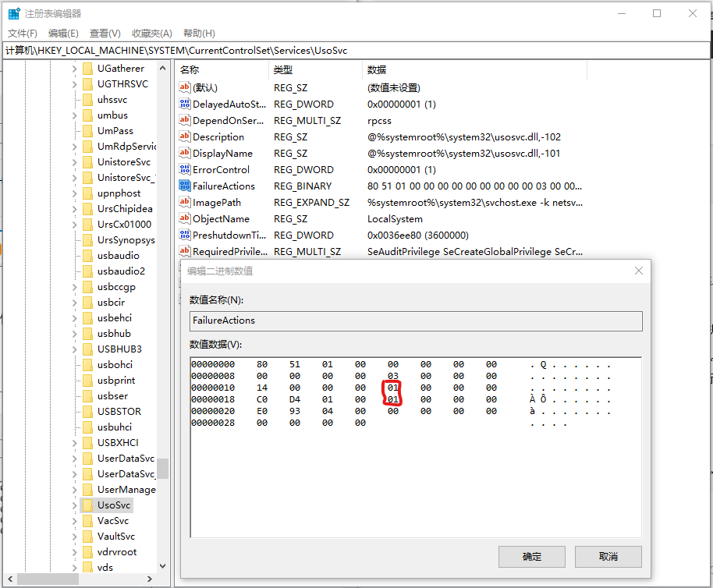The height and width of the screenshot is (588, 713).
Task: Click the DWORD icon of DelayedAutoStart value
Action: tap(185, 104)
